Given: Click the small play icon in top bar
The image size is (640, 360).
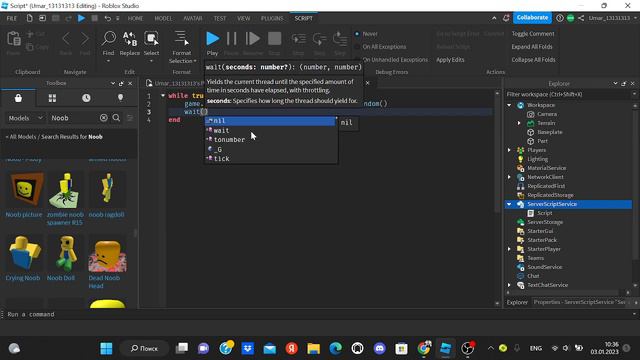Looking at the screenshot, I should (81, 18).
